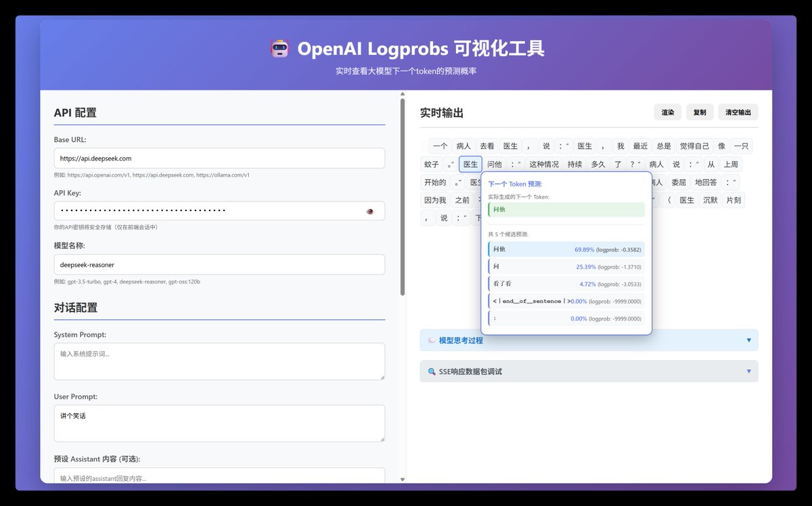Click the 多久 output token
The width and height of the screenshot is (812, 506).
(598, 164)
